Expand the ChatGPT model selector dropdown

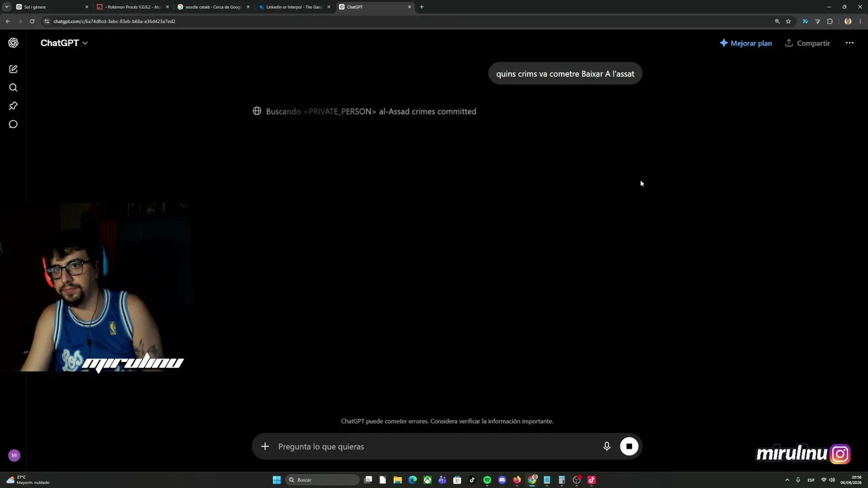pyautogui.click(x=64, y=43)
